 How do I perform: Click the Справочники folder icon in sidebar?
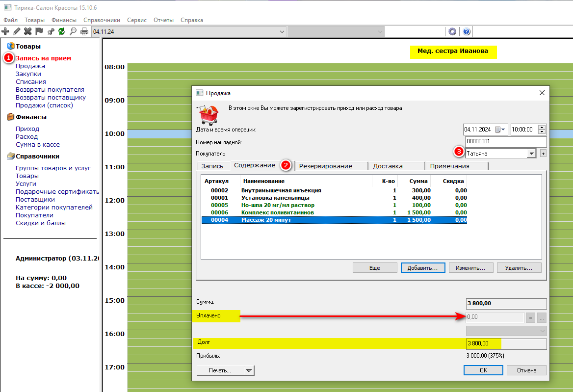(x=11, y=156)
